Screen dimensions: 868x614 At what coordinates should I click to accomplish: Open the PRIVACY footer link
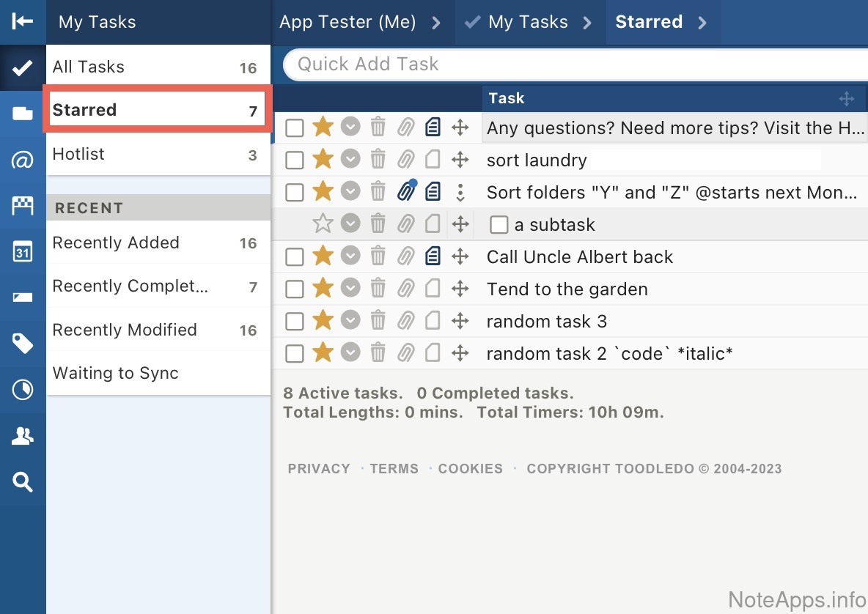(319, 469)
